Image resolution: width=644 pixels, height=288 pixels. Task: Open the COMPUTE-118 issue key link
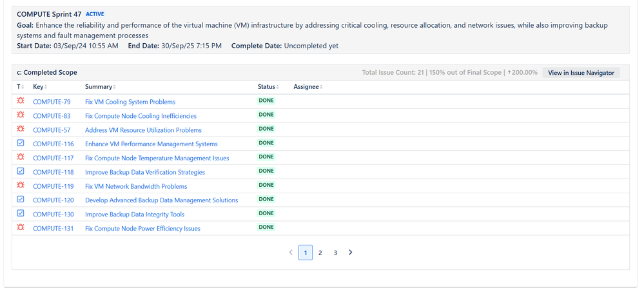(x=54, y=172)
